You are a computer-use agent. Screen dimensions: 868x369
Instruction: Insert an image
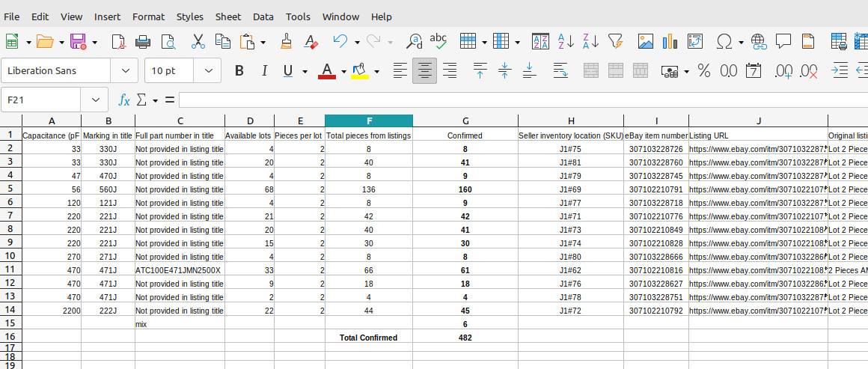coord(646,42)
